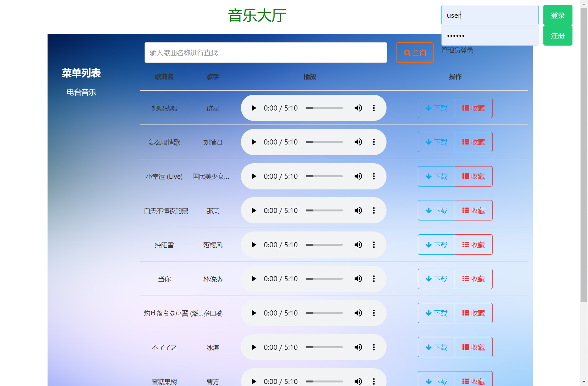This screenshot has width=588, height=386.
Task: Toggle mute on 小幸运 (Live) player
Action: pos(358,176)
